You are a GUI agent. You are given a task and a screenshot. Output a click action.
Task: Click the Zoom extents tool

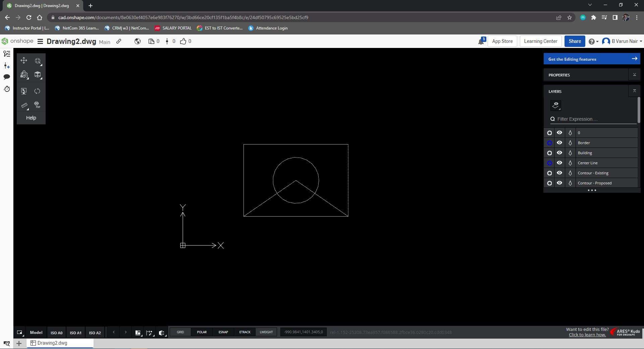click(38, 61)
